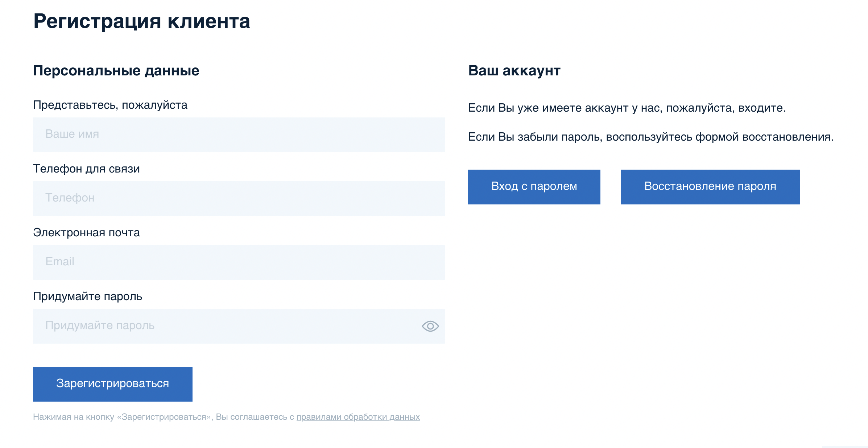Click the 'Электронная почта' label
The width and height of the screenshot is (868, 448).
[86, 233]
